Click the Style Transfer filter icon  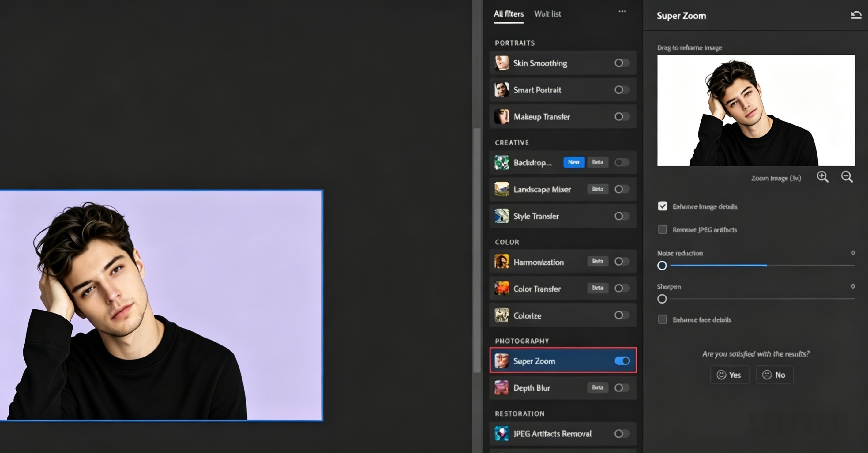pos(502,216)
